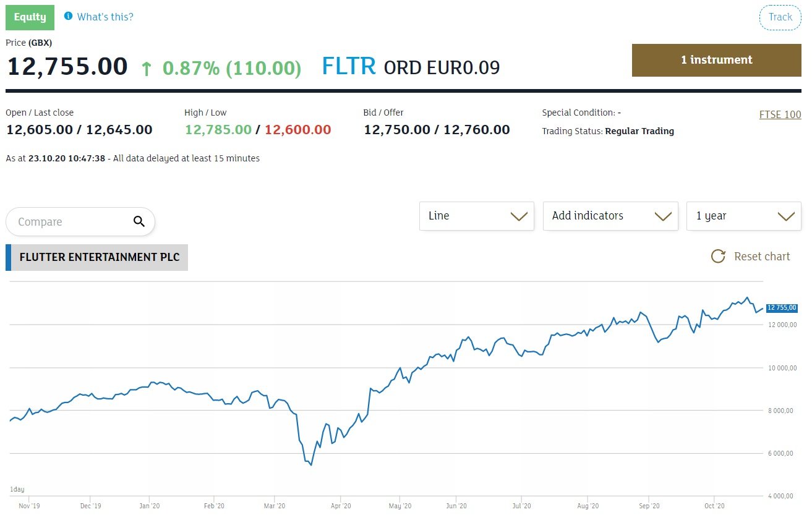This screenshot has width=812, height=520.
Task: Click chevron arrow on Line dropdown
Action: (518, 216)
